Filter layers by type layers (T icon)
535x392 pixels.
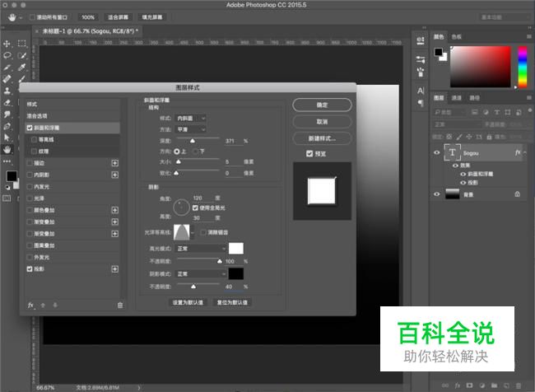coord(497,112)
